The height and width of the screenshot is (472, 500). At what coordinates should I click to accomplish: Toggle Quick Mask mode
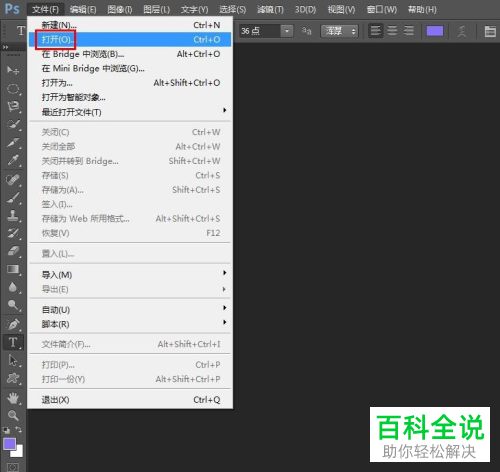[x=13, y=467]
